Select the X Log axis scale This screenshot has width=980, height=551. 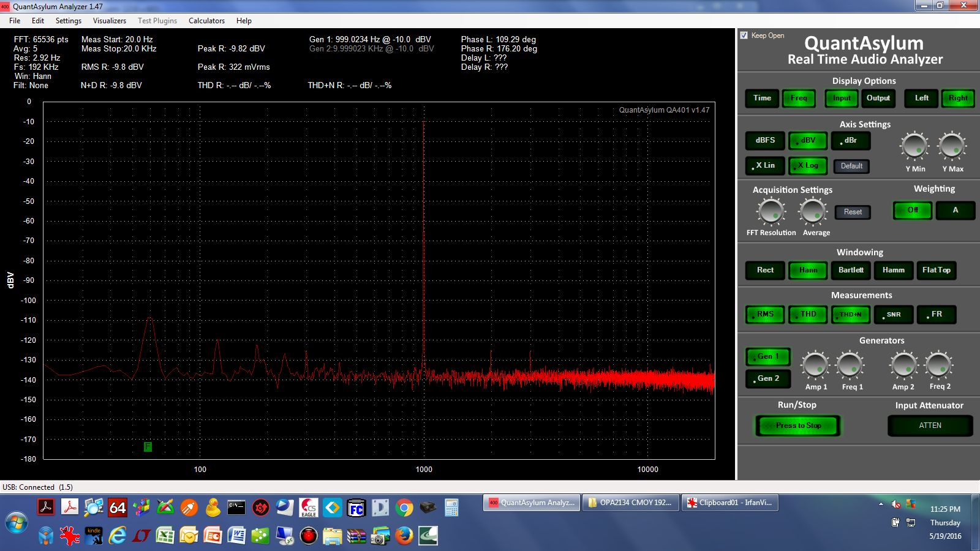tap(808, 165)
